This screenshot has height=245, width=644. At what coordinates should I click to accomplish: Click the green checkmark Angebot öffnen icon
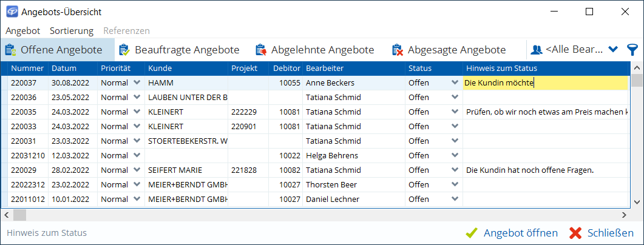click(471, 233)
